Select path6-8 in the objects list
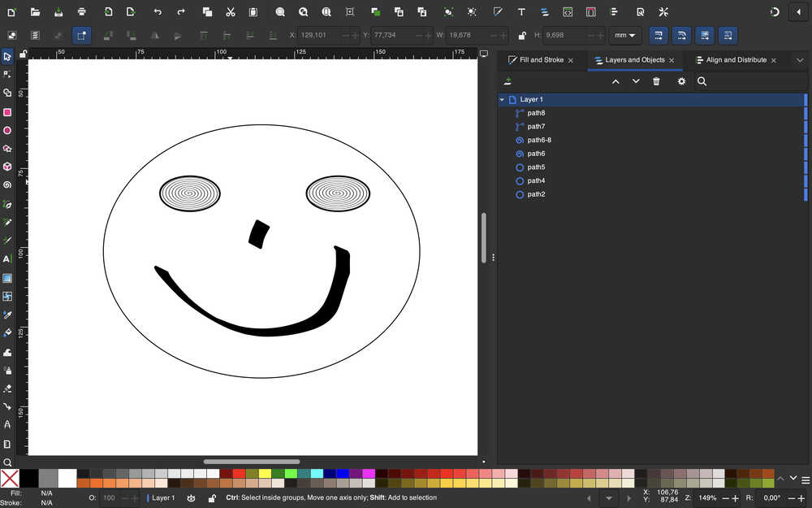 coord(539,141)
